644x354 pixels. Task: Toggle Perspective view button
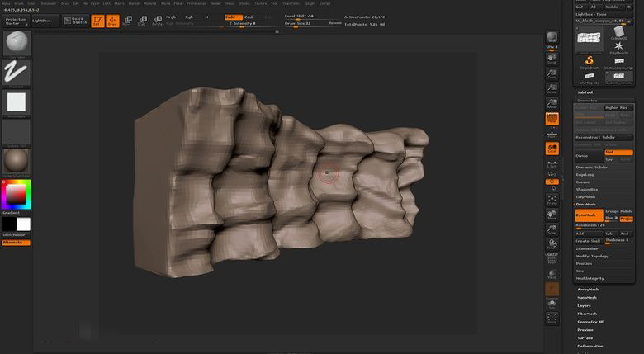[552, 120]
